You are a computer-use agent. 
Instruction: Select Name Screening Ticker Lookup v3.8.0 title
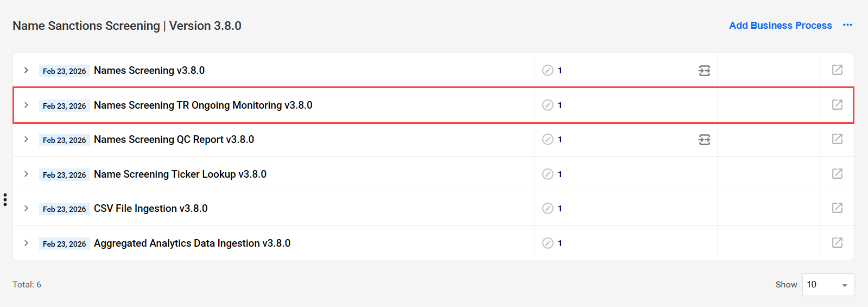click(180, 174)
